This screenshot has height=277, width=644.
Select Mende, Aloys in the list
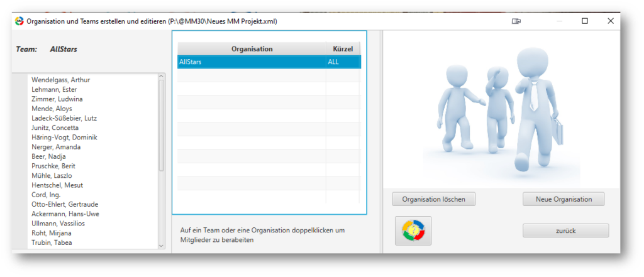point(52,109)
